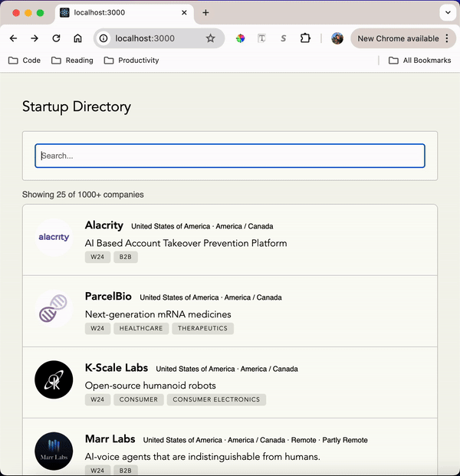Open the S extension icon
This screenshot has width=460, height=476.
283,38
